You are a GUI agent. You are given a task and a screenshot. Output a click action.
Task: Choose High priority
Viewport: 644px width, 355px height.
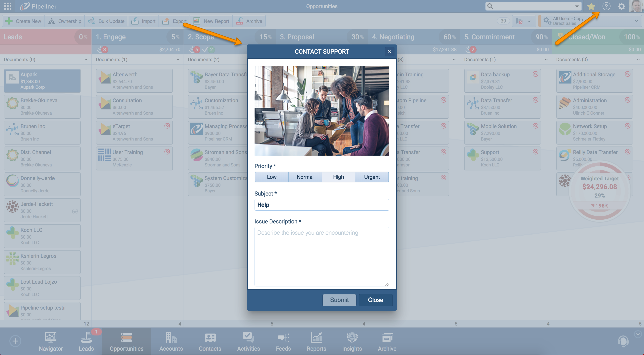coord(338,177)
